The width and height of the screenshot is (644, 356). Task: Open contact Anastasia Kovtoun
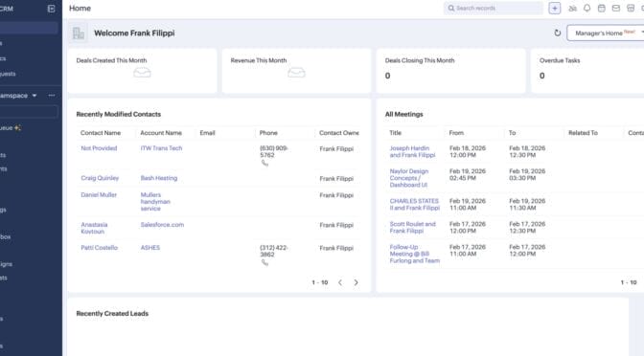pos(94,228)
